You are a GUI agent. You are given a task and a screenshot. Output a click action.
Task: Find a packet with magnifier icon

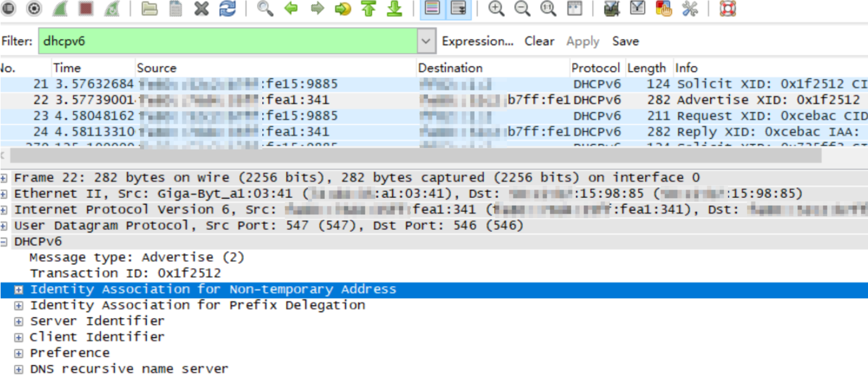pyautogui.click(x=265, y=8)
